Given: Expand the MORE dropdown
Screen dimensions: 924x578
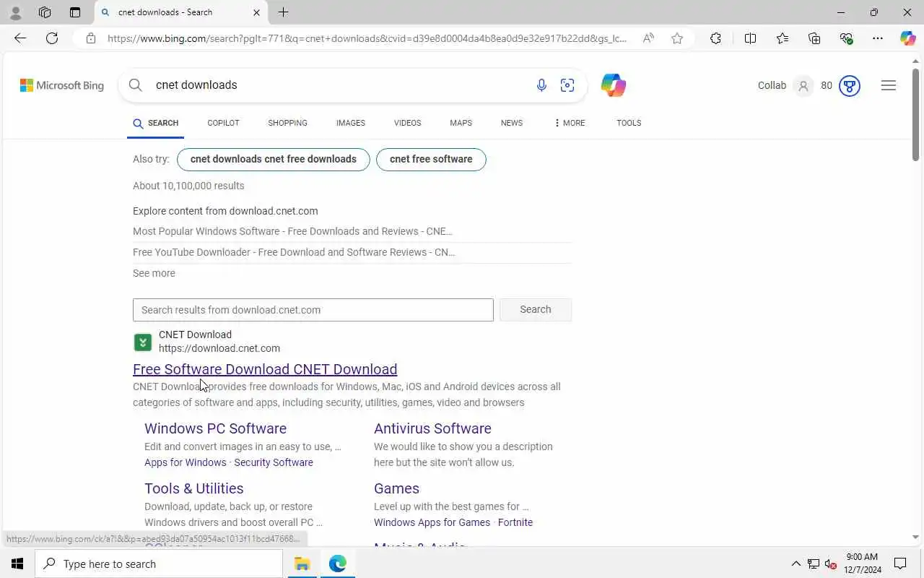Looking at the screenshot, I should [x=570, y=123].
